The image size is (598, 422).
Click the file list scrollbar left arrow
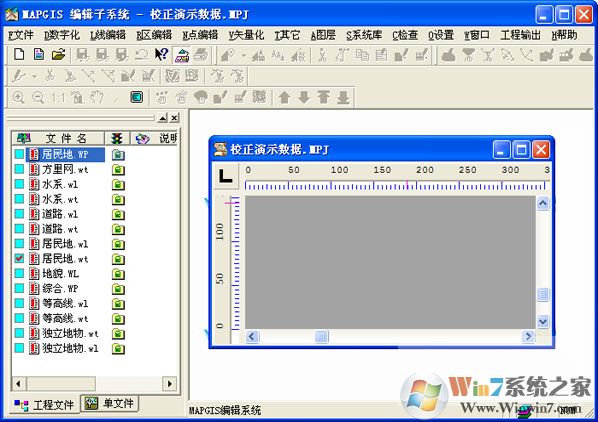click(x=19, y=383)
